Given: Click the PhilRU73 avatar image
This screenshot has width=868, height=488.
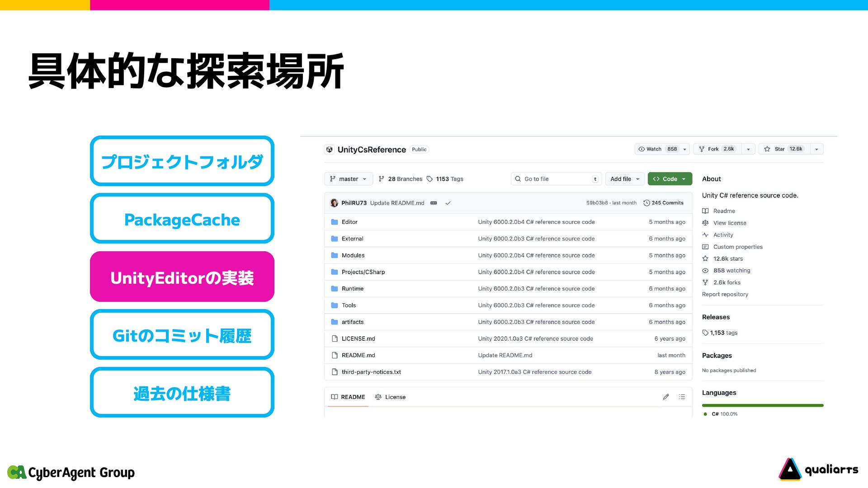Looking at the screenshot, I should click(x=334, y=203).
